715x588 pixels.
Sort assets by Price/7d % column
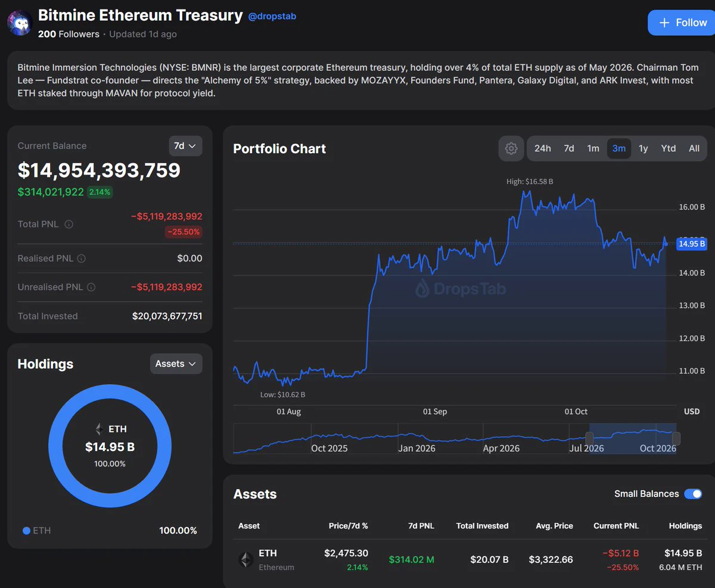(x=349, y=526)
